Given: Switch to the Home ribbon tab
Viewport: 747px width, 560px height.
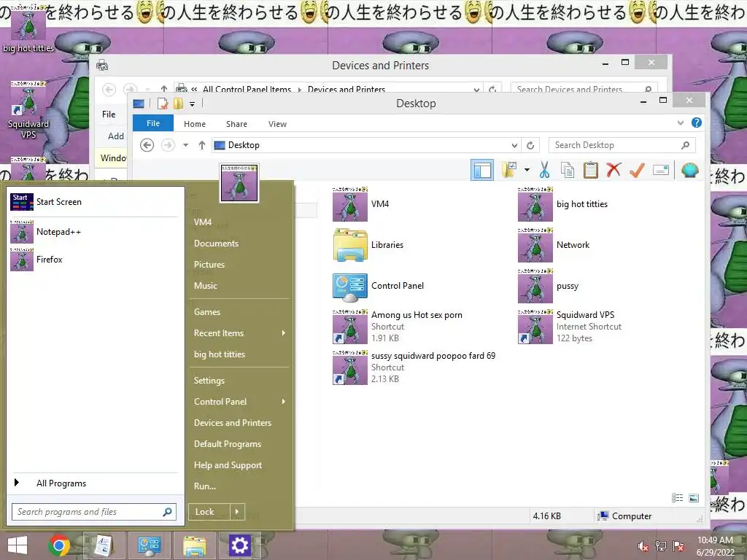Looking at the screenshot, I should (x=195, y=124).
